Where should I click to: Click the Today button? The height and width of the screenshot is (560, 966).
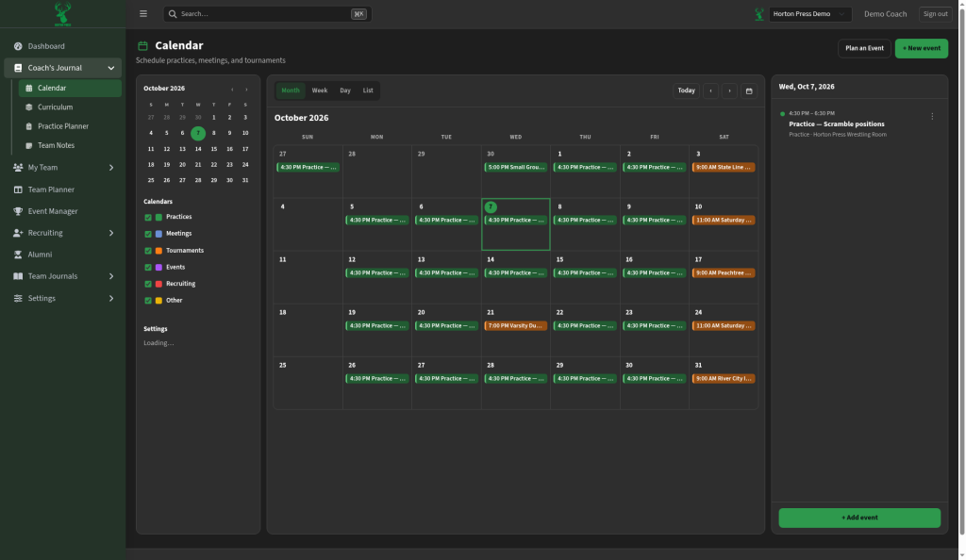click(686, 91)
